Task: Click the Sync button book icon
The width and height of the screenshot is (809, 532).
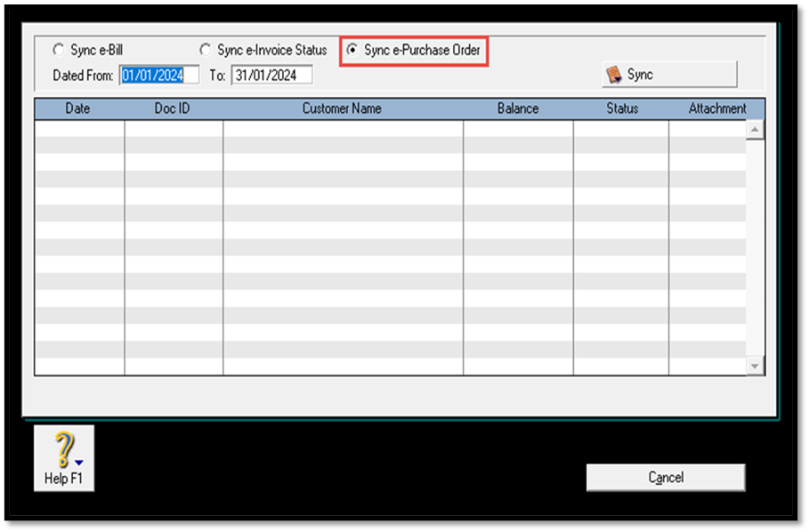Action: pos(614,75)
